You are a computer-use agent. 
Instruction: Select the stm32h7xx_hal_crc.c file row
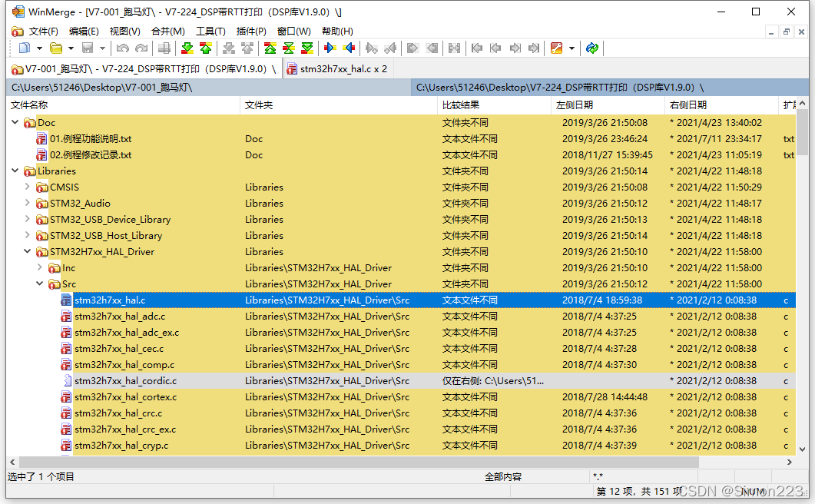coord(401,413)
